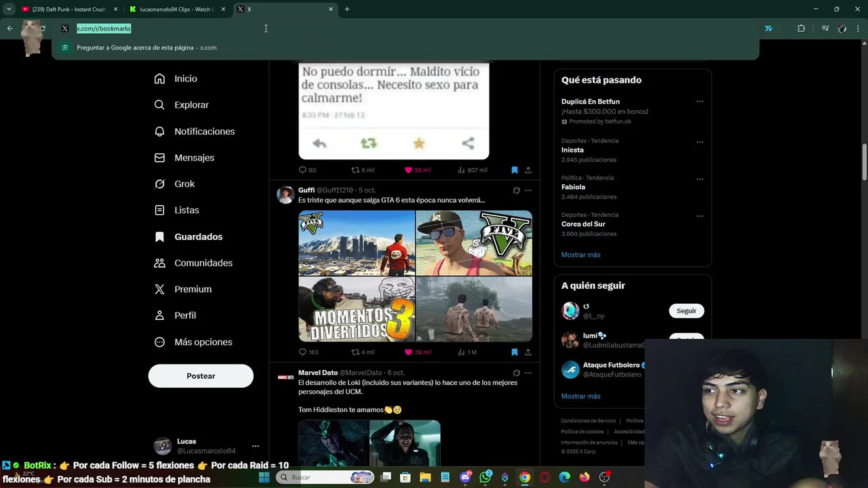Open Condiciones de Servicio link
Screen dimensions: 868x488
click(588, 421)
